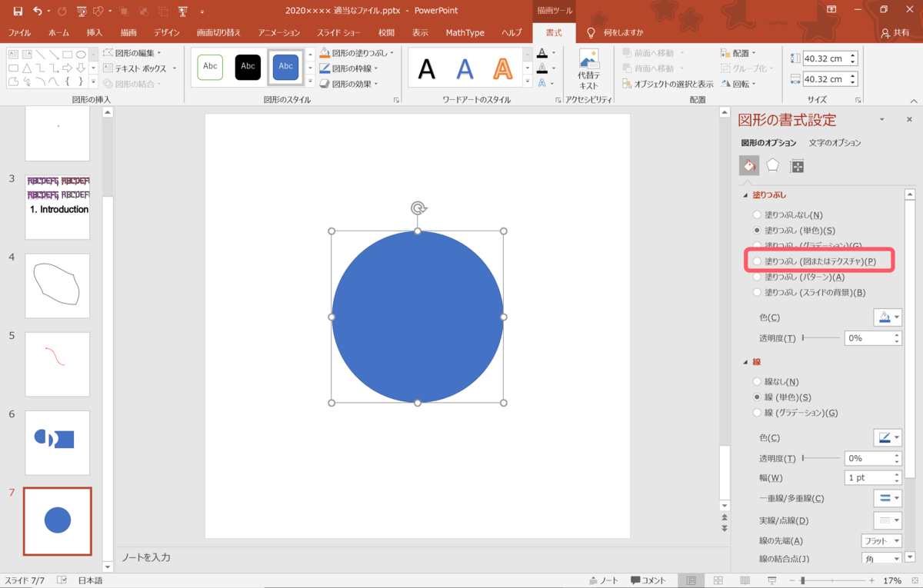Click 何をしますか lightbulb search
Viewport: 923px width, 588px height.
coord(615,33)
